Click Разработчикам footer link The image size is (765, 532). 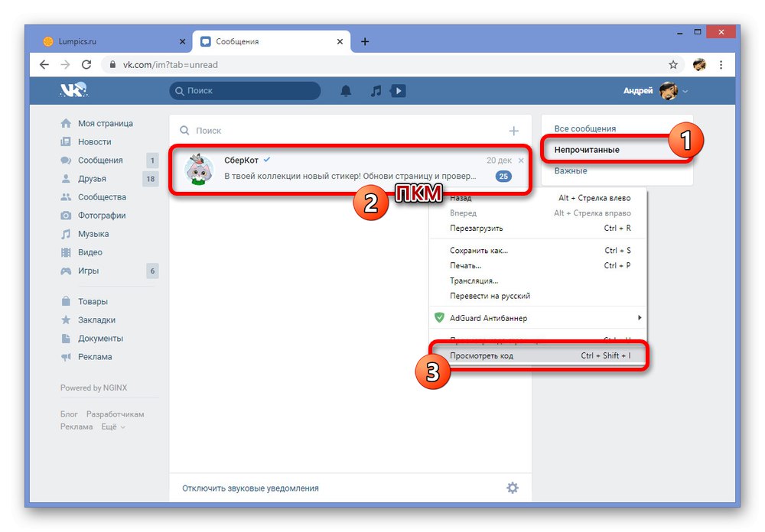pos(116,414)
